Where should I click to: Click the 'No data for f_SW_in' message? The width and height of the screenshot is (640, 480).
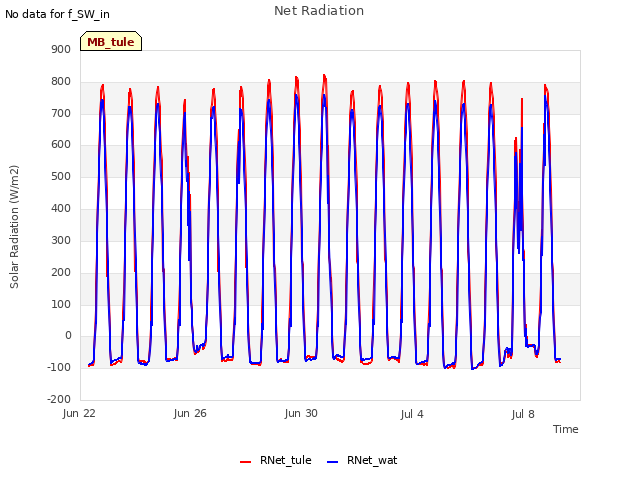pyautogui.click(x=57, y=14)
